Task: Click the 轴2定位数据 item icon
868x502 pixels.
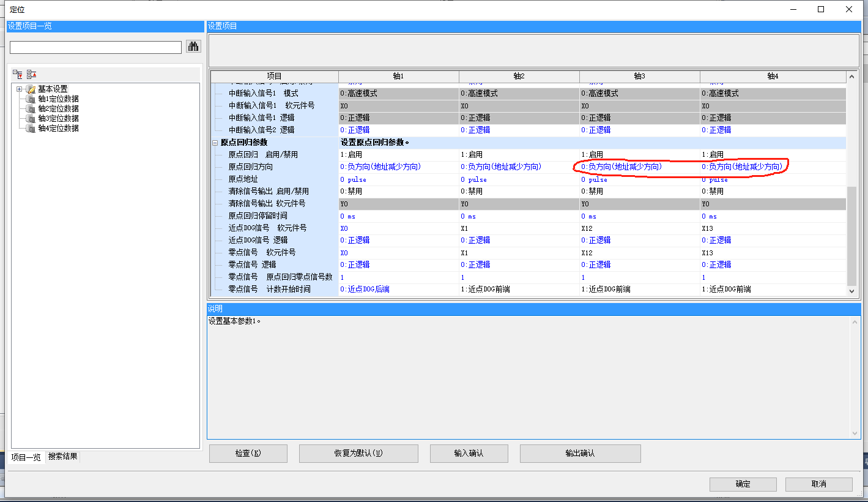Action: tap(31, 109)
